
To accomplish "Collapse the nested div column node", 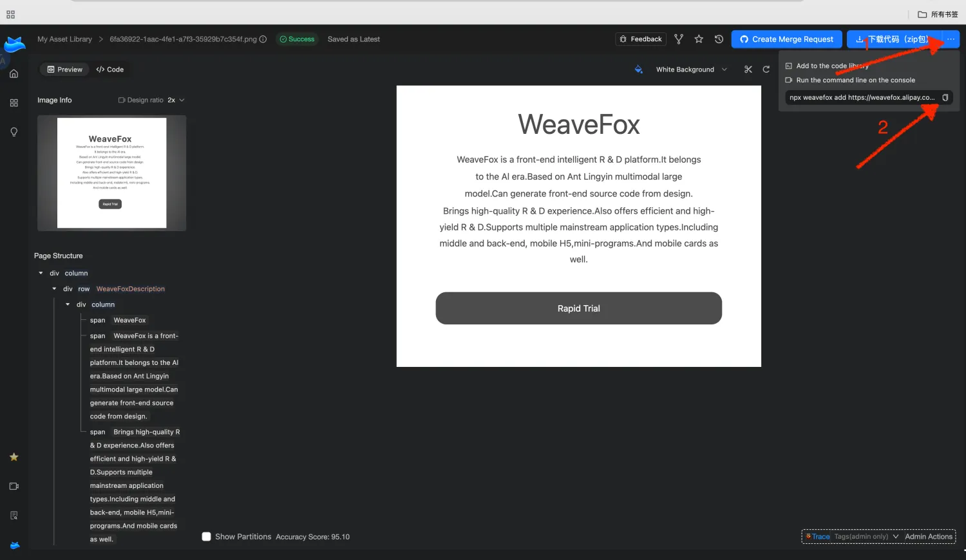I will point(68,304).
